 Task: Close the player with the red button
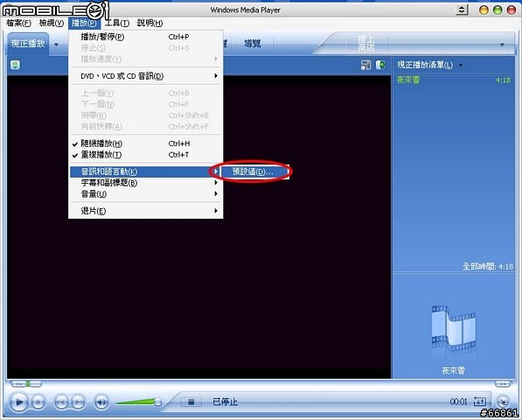[x=512, y=10]
